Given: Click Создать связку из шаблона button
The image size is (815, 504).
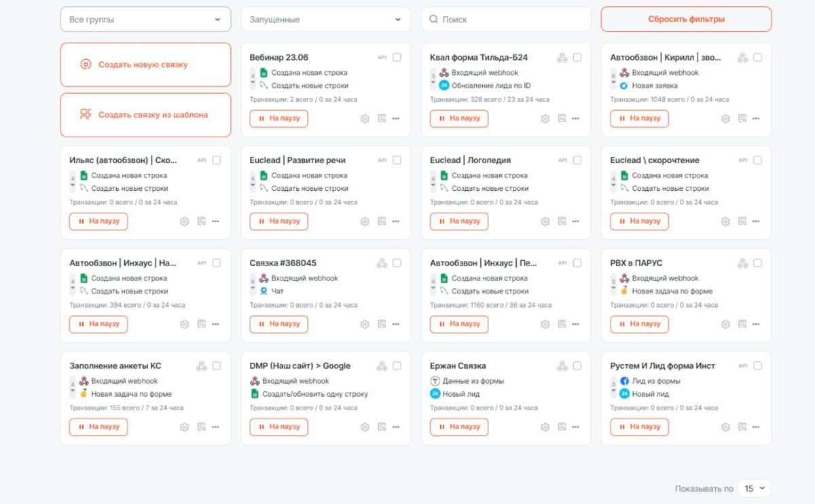Looking at the screenshot, I should [x=145, y=115].
